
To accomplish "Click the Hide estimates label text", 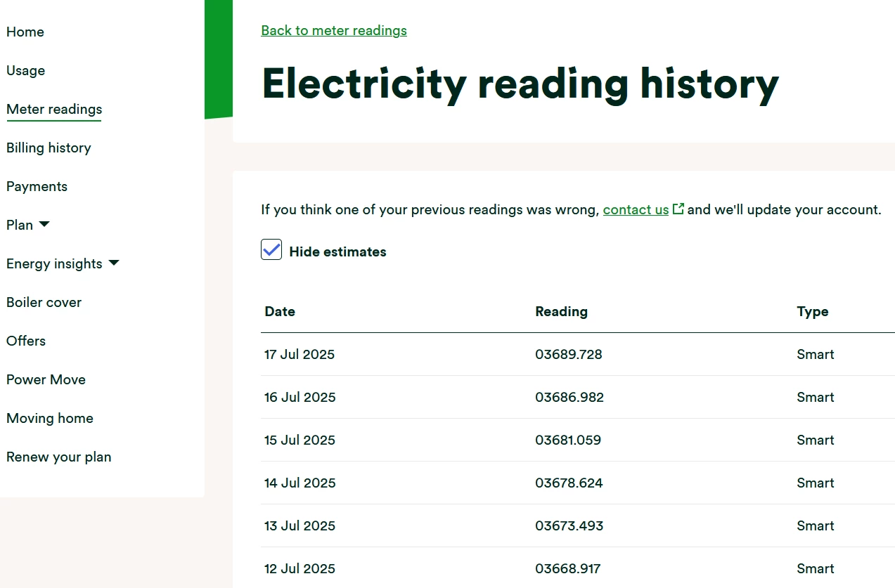I will [x=337, y=251].
